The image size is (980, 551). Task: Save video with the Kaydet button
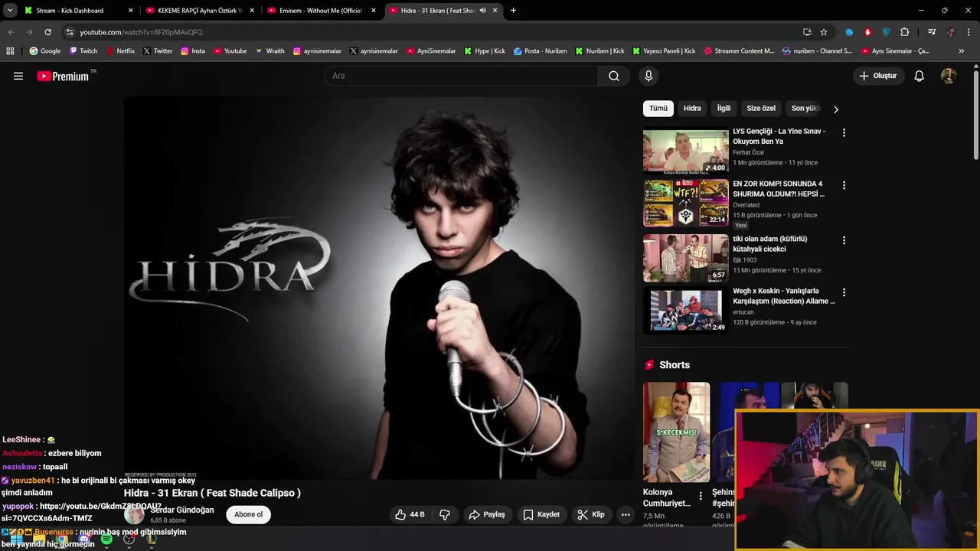(x=541, y=514)
